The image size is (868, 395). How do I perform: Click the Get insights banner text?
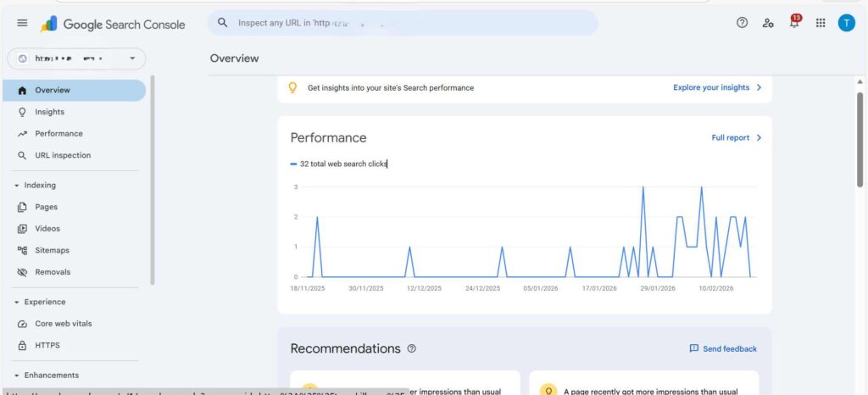click(391, 87)
